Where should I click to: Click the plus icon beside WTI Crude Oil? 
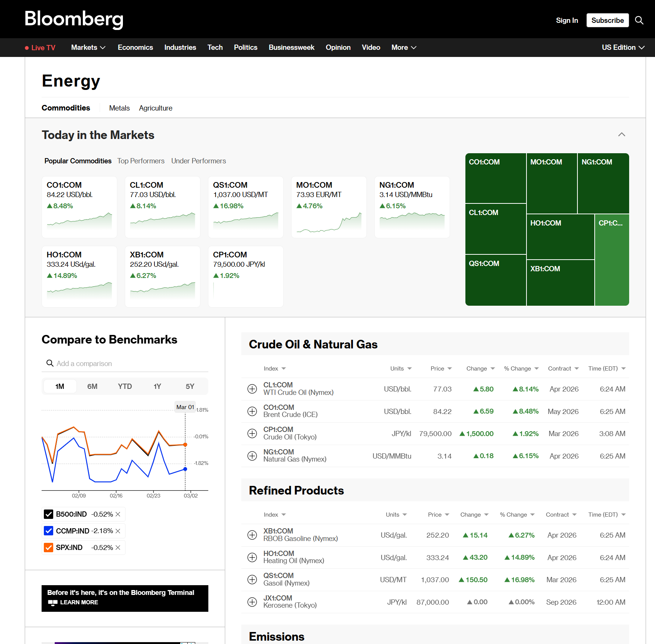pos(252,389)
